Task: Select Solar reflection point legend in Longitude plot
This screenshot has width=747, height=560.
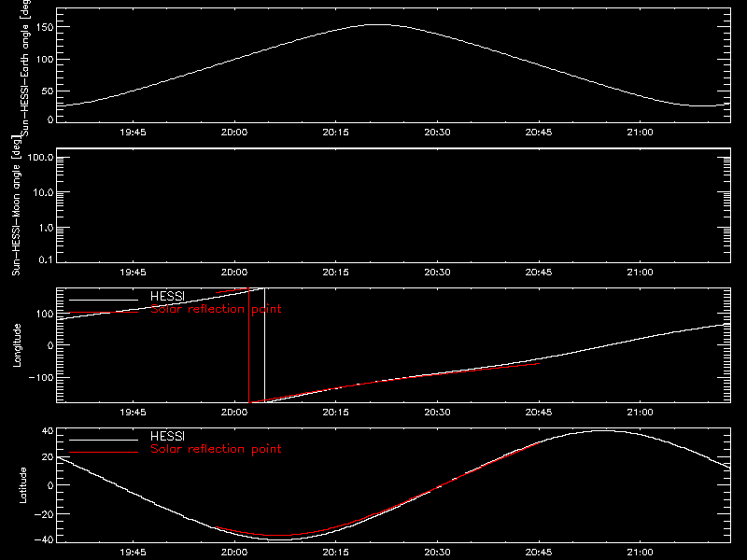Action: pos(216,309)
